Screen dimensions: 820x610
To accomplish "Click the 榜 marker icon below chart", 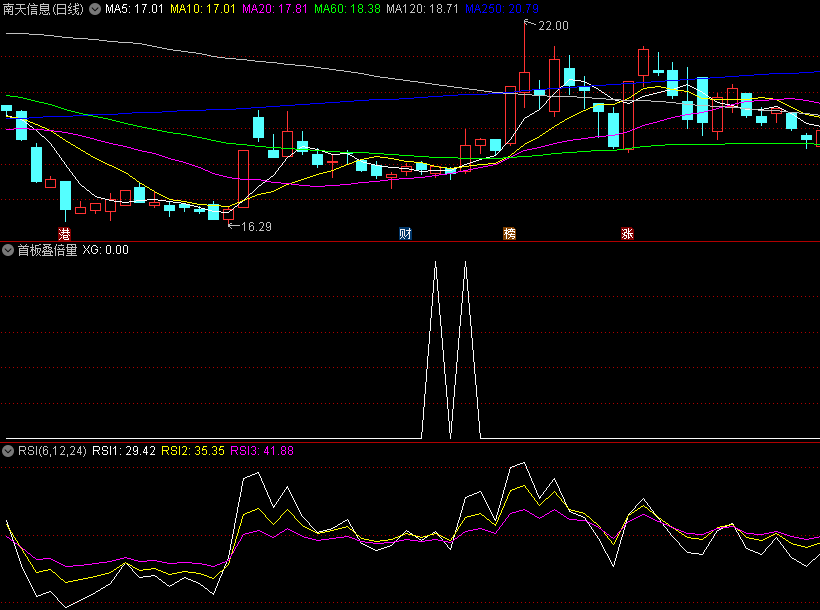I will [x=509, y=233].
